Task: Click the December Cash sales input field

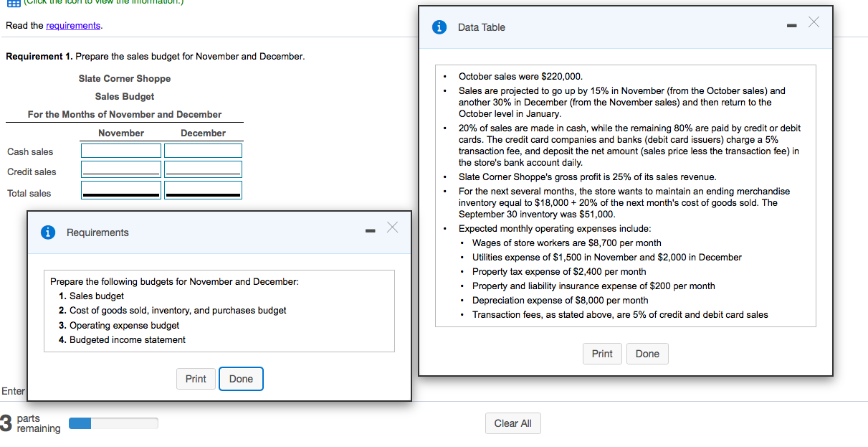Action: (x=203, y=150)
